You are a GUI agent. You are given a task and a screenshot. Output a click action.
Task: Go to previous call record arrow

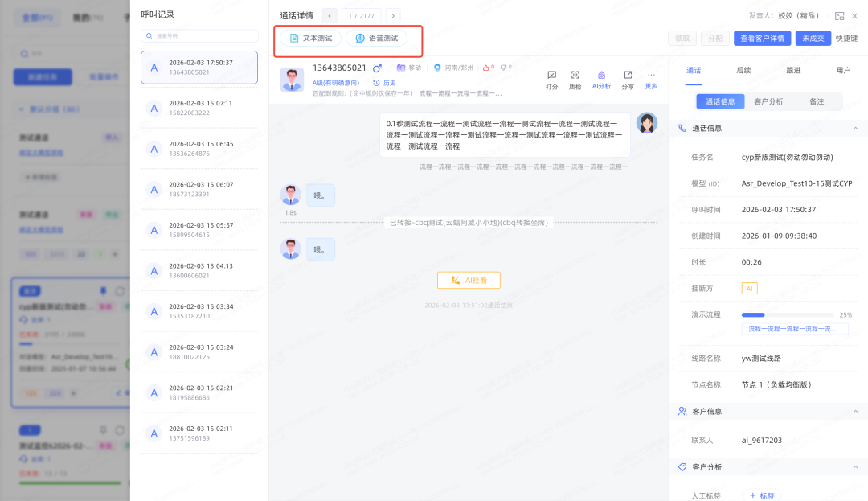pyautogui.click(x=330, y=15)
